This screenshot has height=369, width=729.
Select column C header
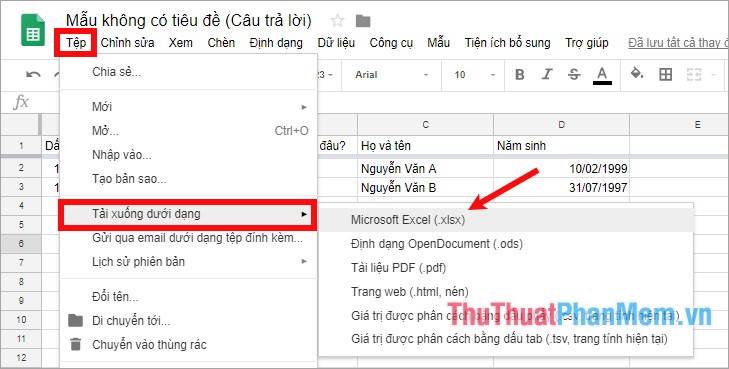pyautogui.click(x=425, y=125)
